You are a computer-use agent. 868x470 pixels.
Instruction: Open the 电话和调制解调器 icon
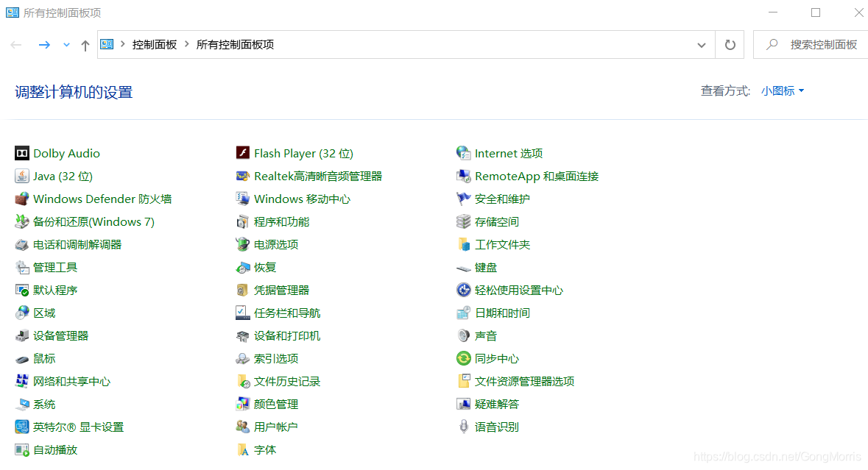click(21, 244)
